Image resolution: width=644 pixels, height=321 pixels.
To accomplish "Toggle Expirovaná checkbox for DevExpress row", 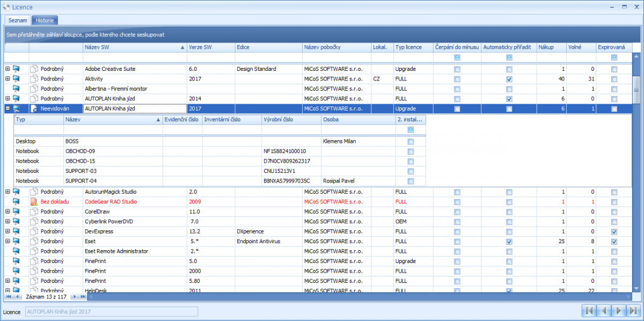I will (x=614, y=231).
